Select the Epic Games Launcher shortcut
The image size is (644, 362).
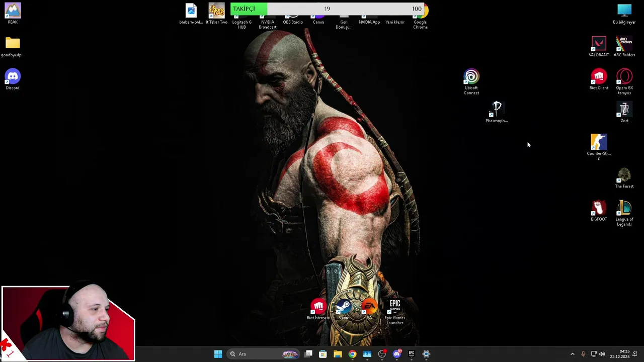coord(395,312)
